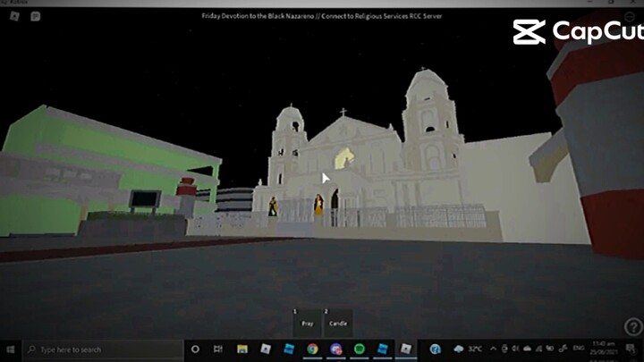Open Cortana circle icon in taskbar
Viewport: 644px width, 362px height.
[195, 349]
